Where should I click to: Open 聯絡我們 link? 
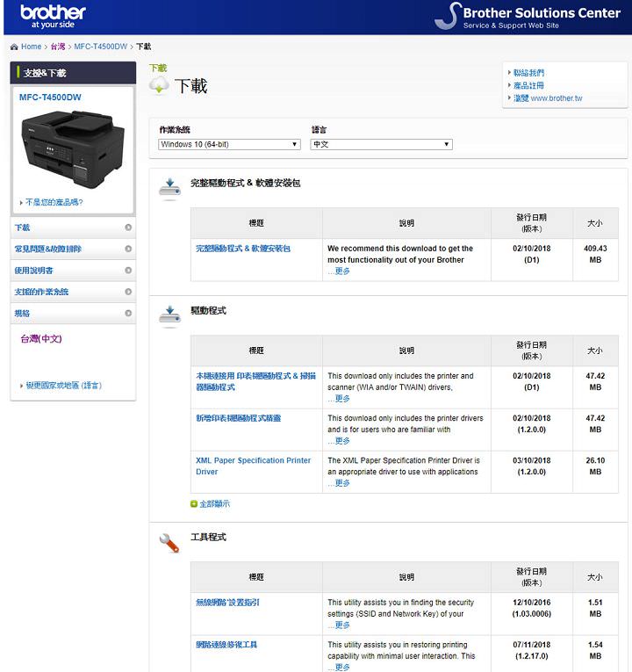click(x=528, y=73)
